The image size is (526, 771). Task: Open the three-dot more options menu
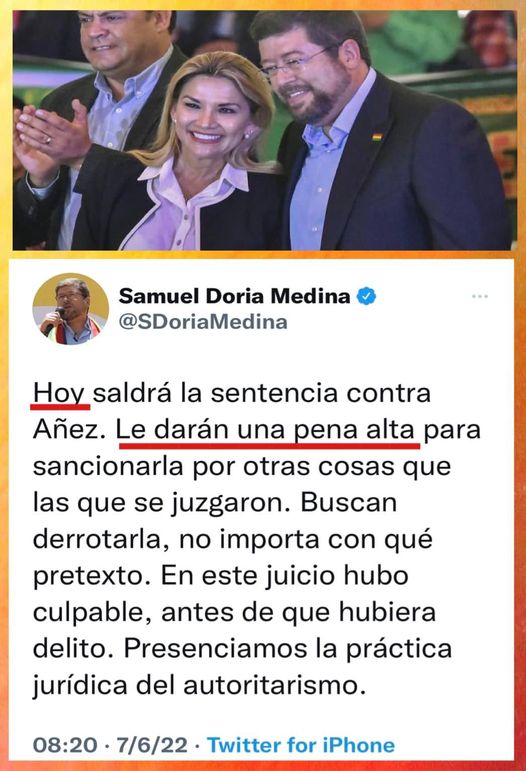479,297
